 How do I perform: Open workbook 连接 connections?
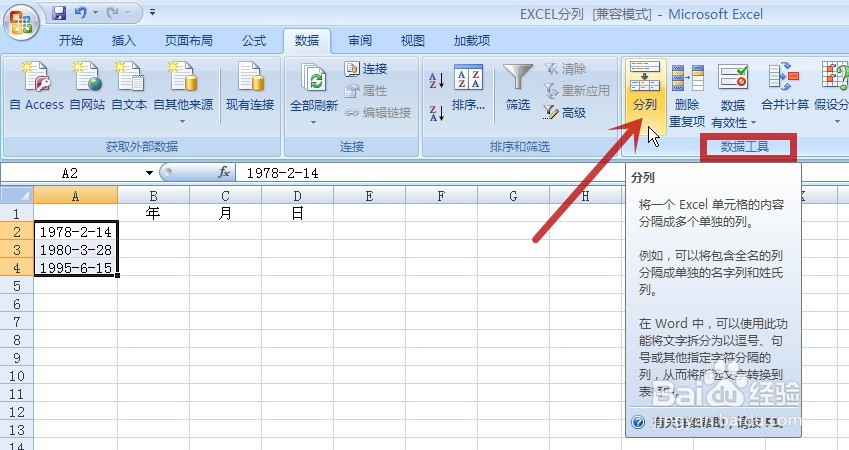pyautogui.click(x=367, y=69)
